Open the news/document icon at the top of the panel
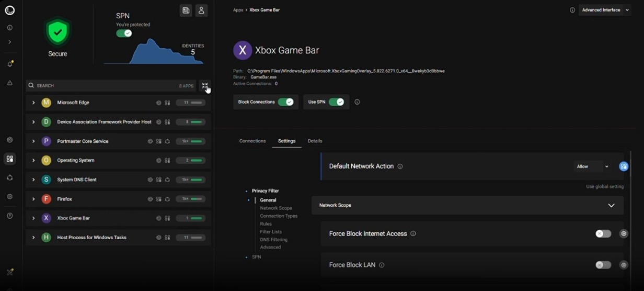The height and width of the screenshot is (291, 644). click(x=186, y=10)
